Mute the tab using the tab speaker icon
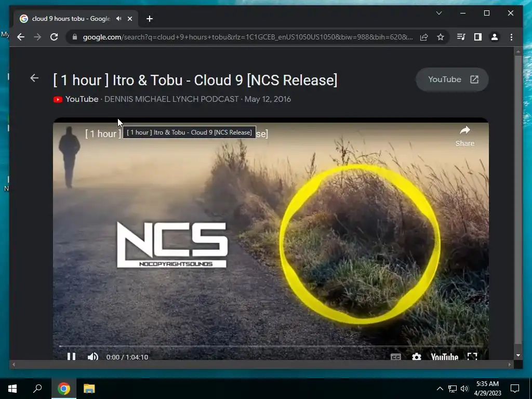 [x=119, y=19]
